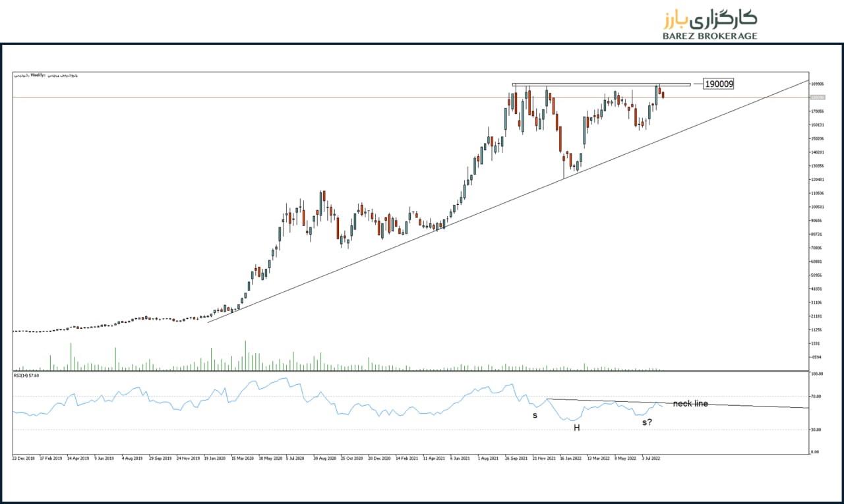Click the 50956 price axis label
The image size is (844, 504).
tap(816, 275)
